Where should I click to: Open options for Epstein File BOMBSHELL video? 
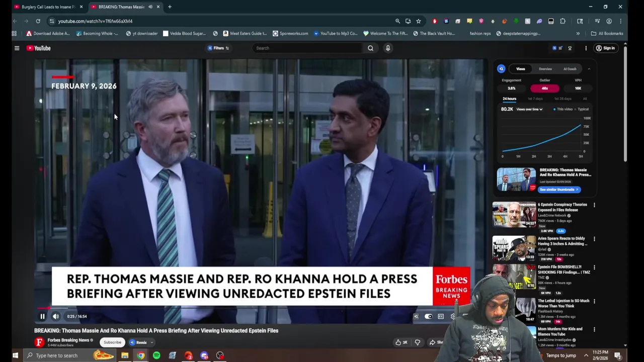point(594,267)
